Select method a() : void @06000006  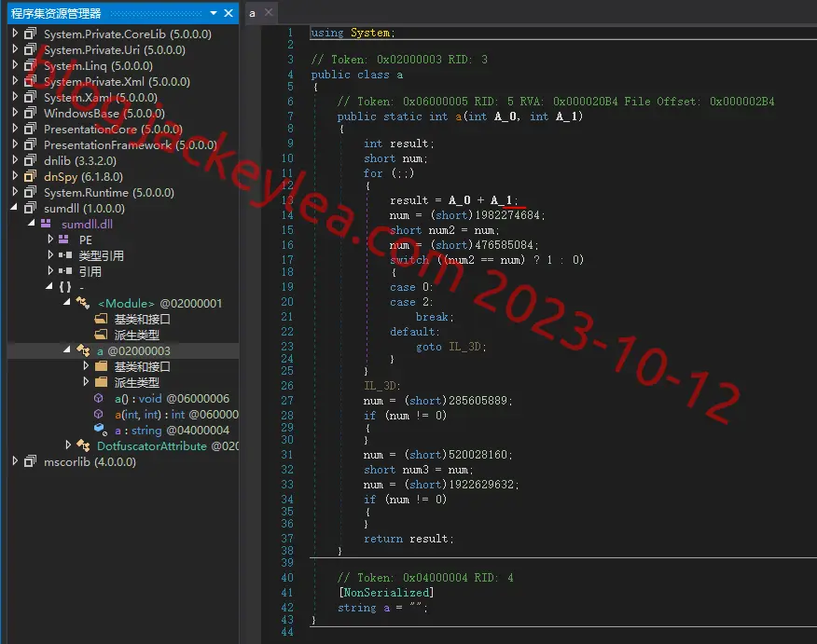click(172, 398)
